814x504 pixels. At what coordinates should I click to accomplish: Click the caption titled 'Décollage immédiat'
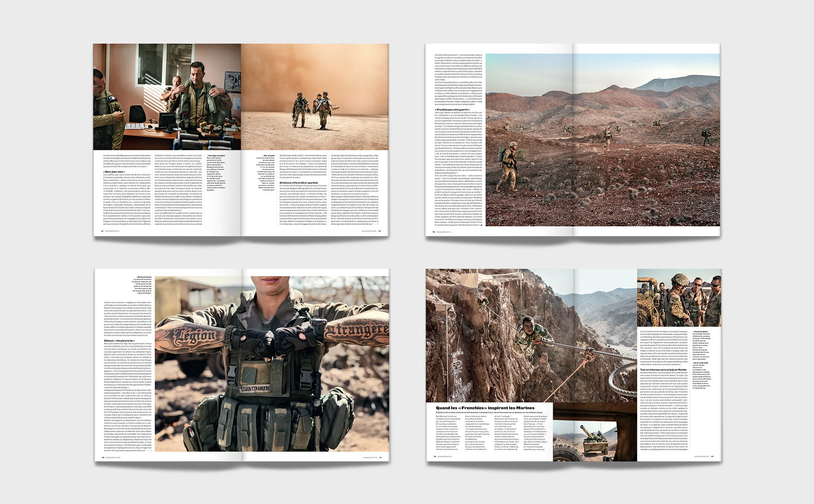(216, 173)
